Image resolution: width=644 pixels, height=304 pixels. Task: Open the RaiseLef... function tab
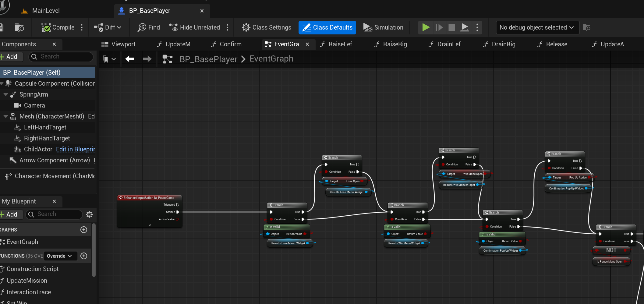tap(338, 44)
